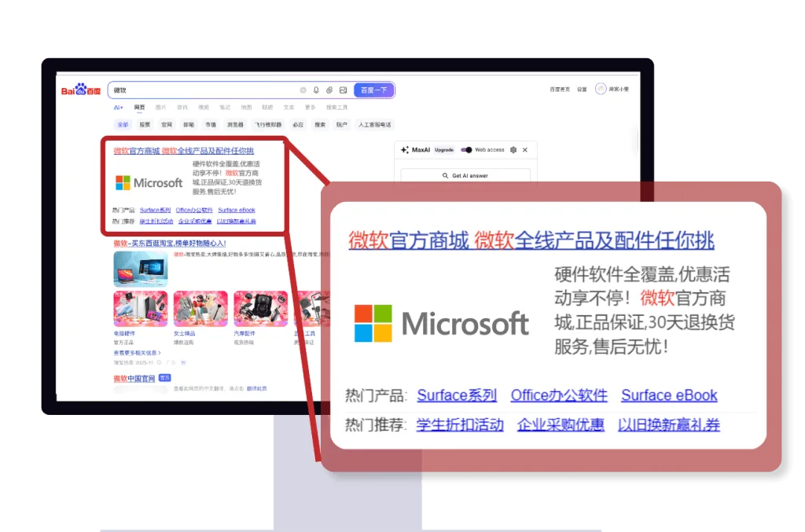This screenshot has height=532, width=805.
Task: Select the 文库 tab
Action: point(289,107)
